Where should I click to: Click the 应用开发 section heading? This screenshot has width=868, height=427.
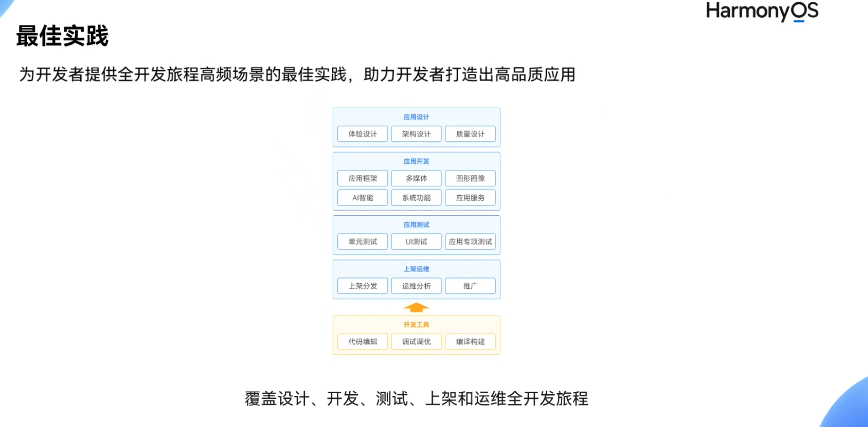tap(416, 161)
